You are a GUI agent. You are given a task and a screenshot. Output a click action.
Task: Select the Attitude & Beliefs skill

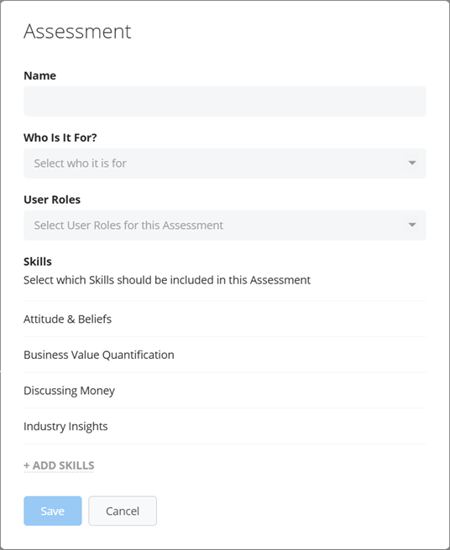coord(225,319)
